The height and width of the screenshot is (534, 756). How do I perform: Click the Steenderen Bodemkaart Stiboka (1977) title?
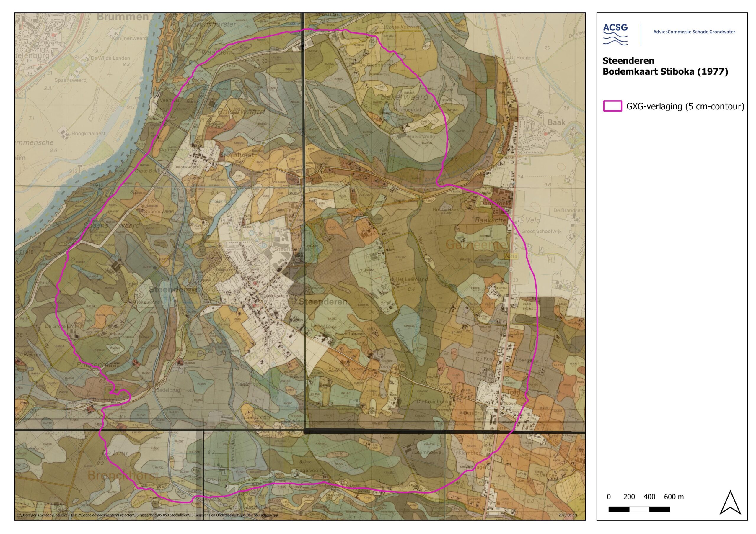[x=665, y=66]
